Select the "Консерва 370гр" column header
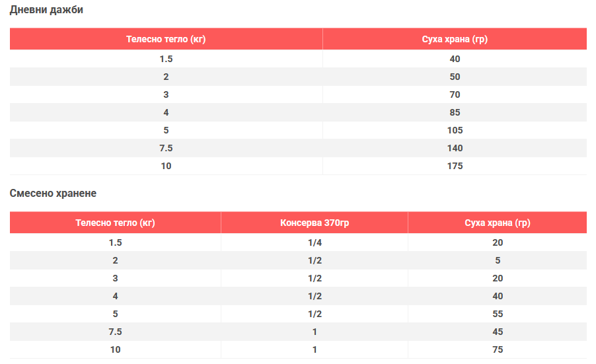Viewport: 596px width, 364px height. [315, 223]
